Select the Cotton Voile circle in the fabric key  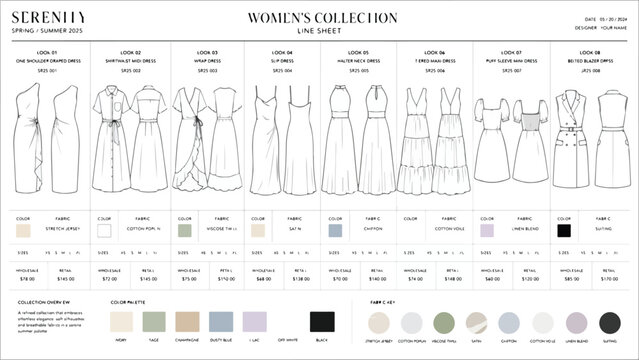[543, 323]
